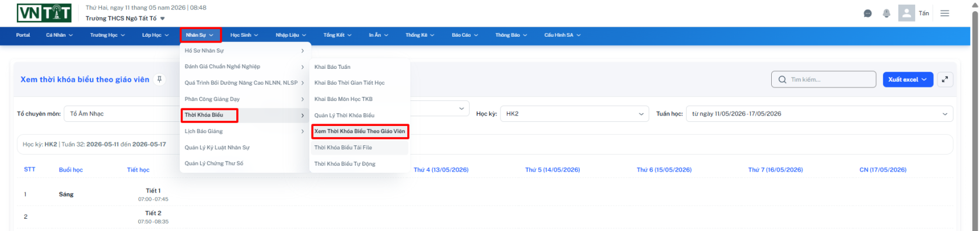Open the school selector Trường THCS Ngô Tất Tố
The width and height of the screenshot is (980, 231).
coord(125,19)
